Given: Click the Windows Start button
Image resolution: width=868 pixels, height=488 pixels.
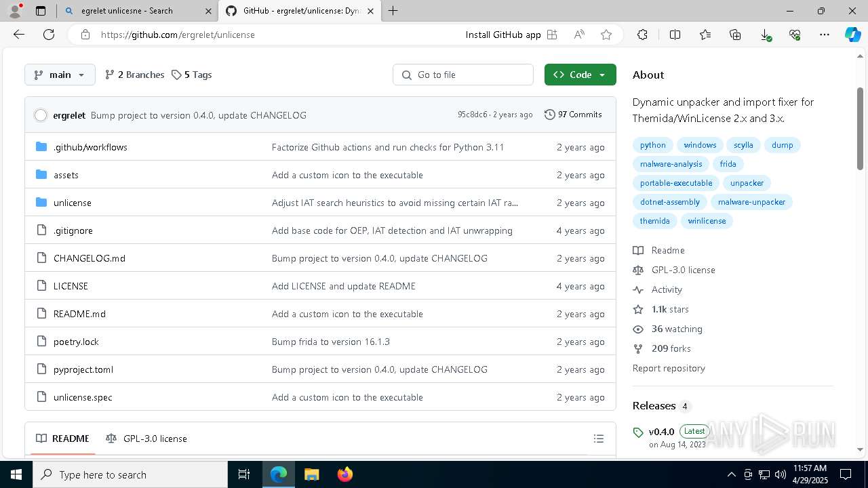Looking at the screenshot, I should click(16, 474).
